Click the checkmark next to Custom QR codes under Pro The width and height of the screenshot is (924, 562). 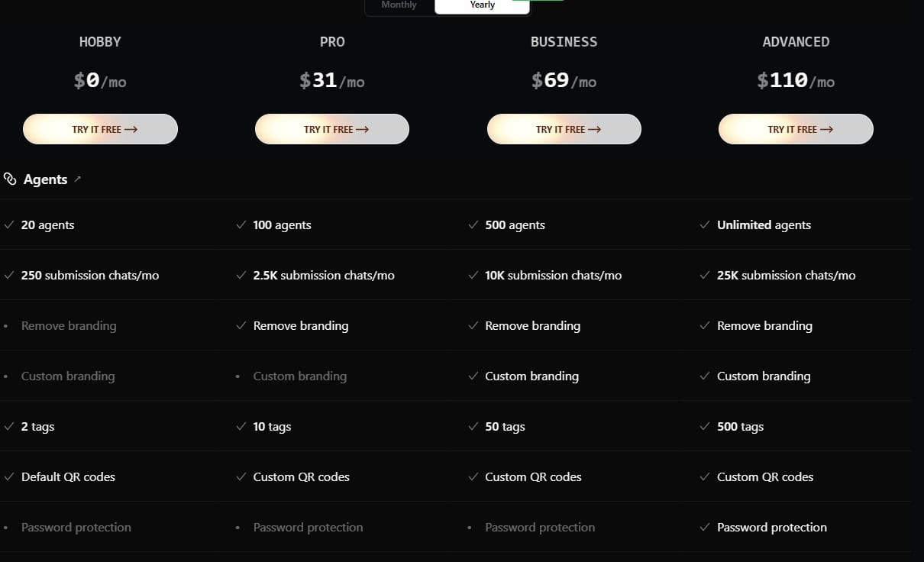tap(241, 476)
